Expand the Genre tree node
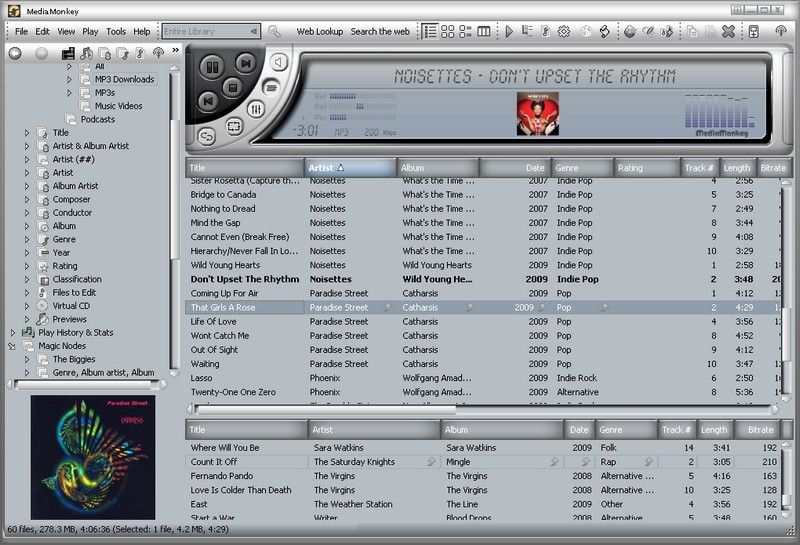800x545 pixels. [27, 239]
